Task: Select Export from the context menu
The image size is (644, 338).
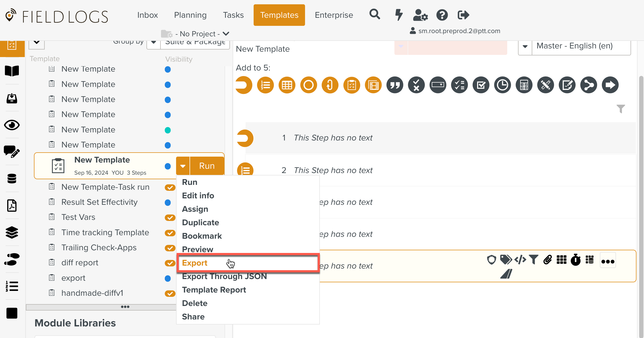Action: 195,263
